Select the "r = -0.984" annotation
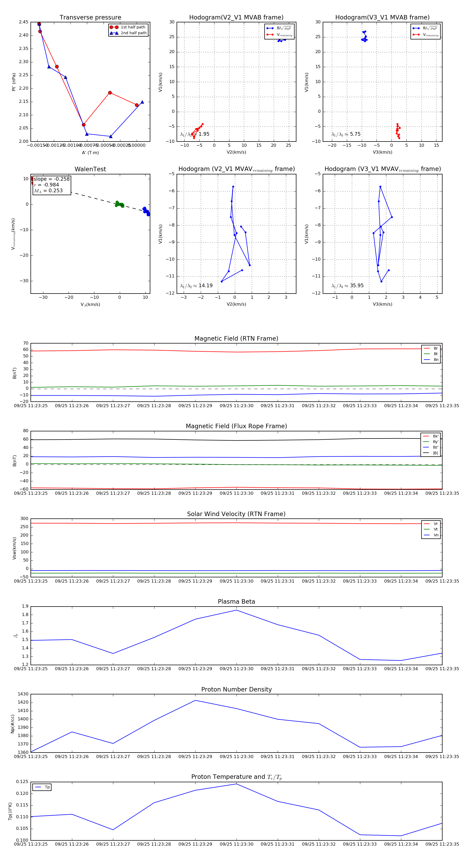 click(x=47, y=185)
